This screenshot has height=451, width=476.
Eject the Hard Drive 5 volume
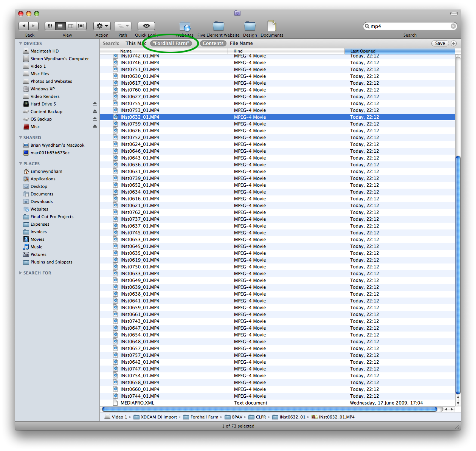click(x=95, y=104)
